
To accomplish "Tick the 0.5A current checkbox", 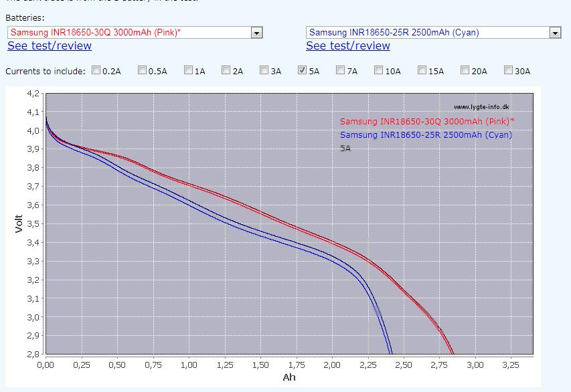I will click(x=143, y=70).
